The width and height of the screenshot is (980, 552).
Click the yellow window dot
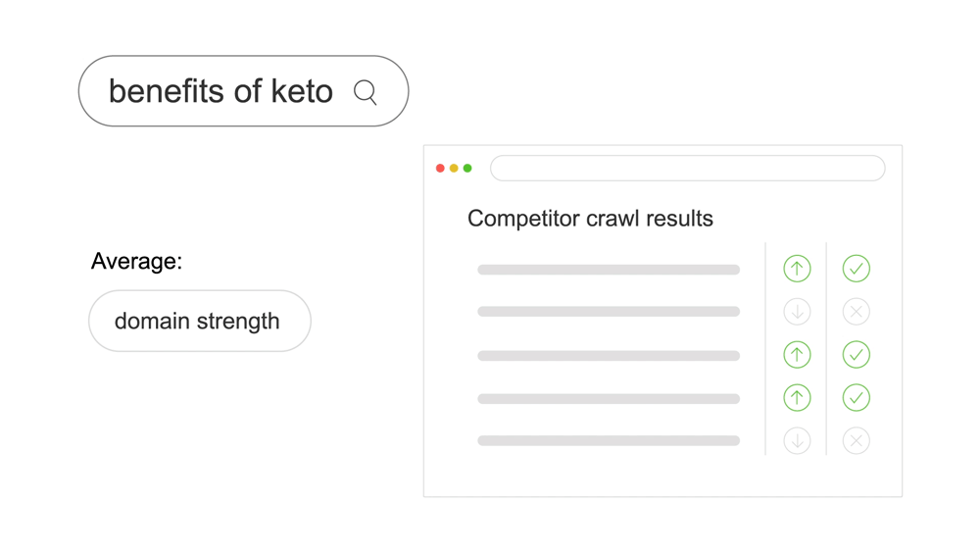coord(454,169)
